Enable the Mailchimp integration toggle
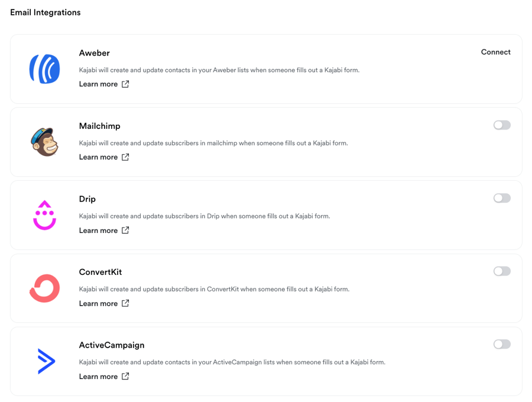 [x=502, y=125]
